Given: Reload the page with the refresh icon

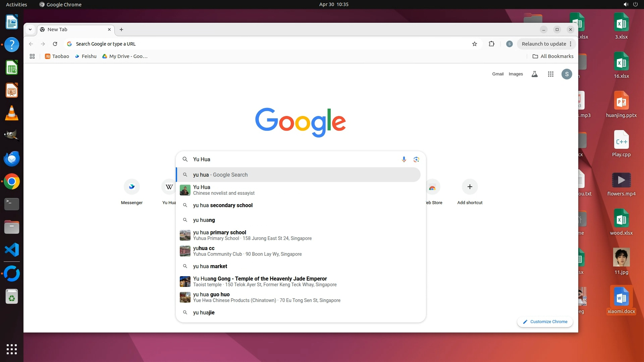Looking at the screenshot, I should pyautogui.click(x=55, y=44).
